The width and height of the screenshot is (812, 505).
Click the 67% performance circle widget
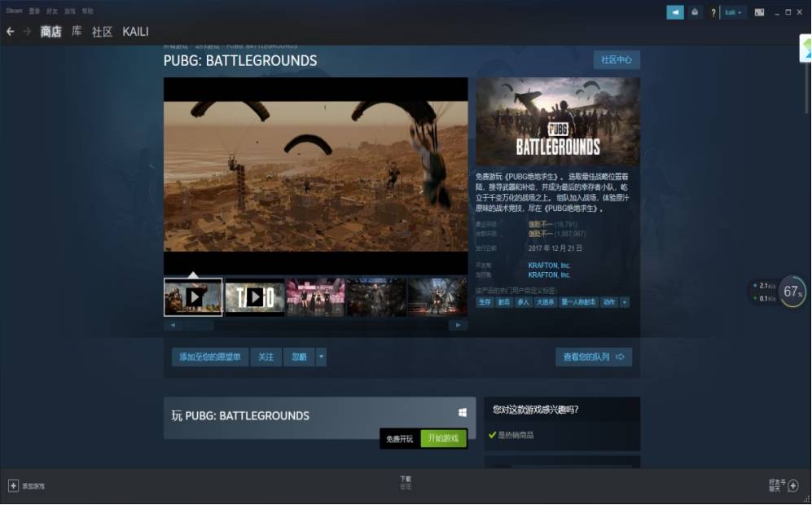(792, 292)
